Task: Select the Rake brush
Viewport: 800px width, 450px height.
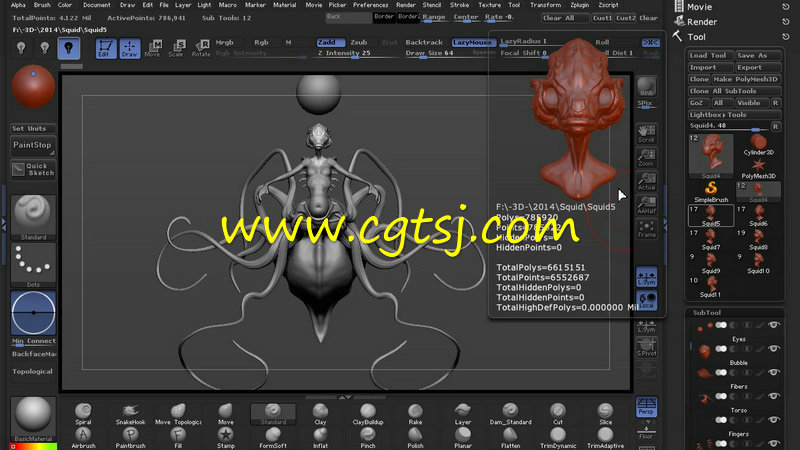Action: click(415, 414)
